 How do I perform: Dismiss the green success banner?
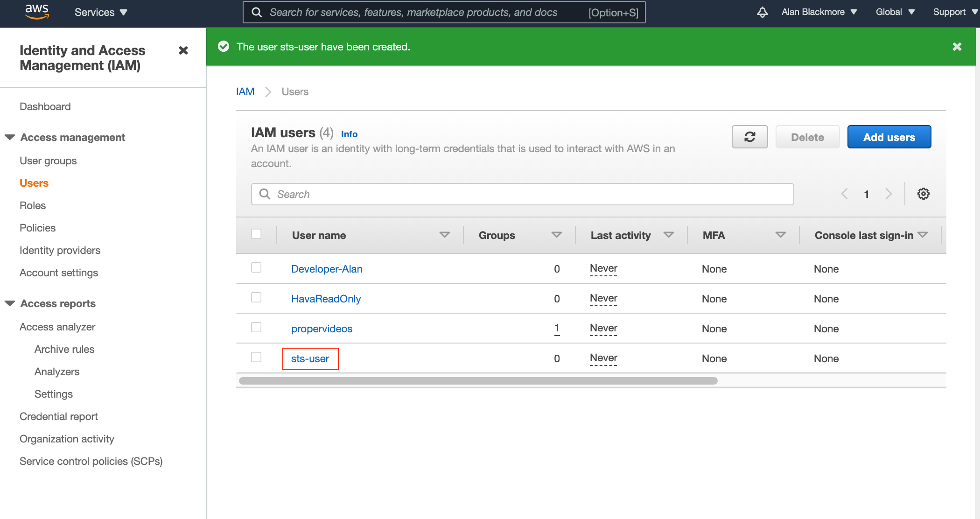(x=957, y=47)
